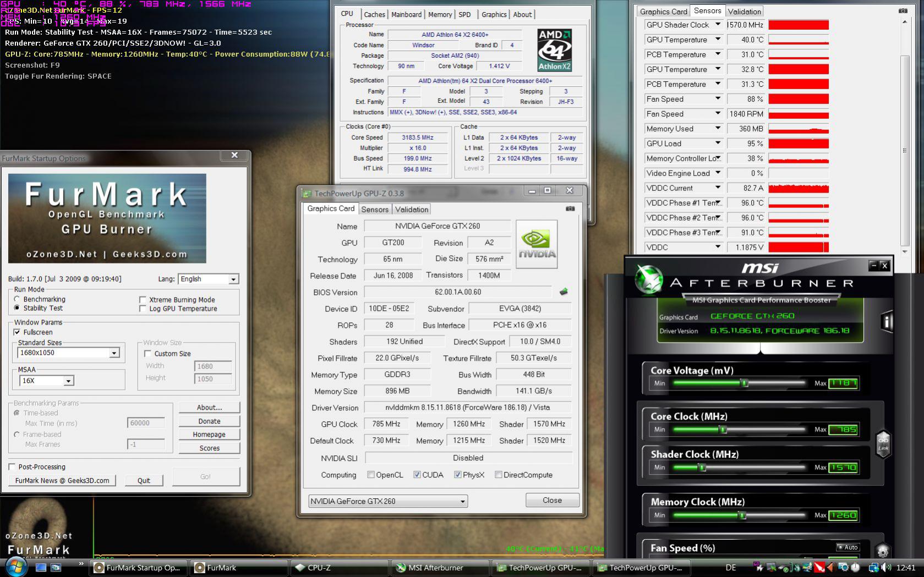Open the Standard Sizes 1680x1050 dropdown
Viewport: 924px width, 577px height.
coord(114,353)
